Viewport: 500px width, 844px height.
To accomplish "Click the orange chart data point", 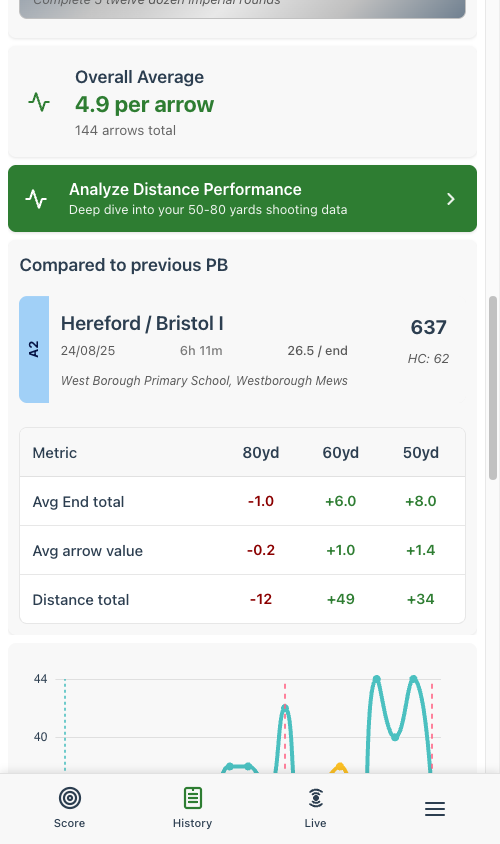I will click(340, 766).
